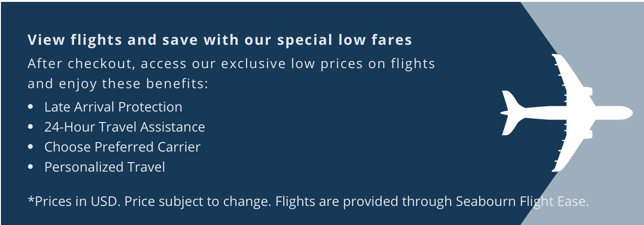Click the bullet beside Choose Preferred Carrier
The width and height of the screenshot is (644, 225).
31,147
